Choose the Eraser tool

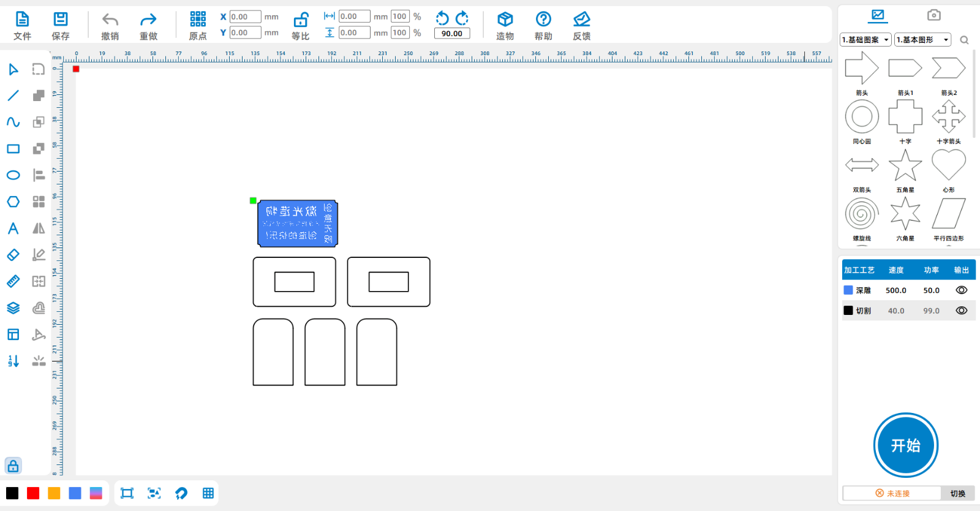13,255
